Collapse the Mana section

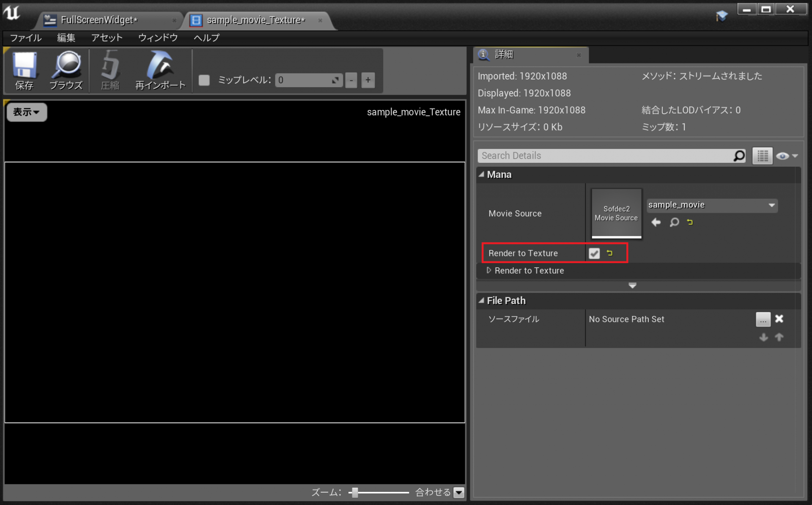[x=481, y=174]
